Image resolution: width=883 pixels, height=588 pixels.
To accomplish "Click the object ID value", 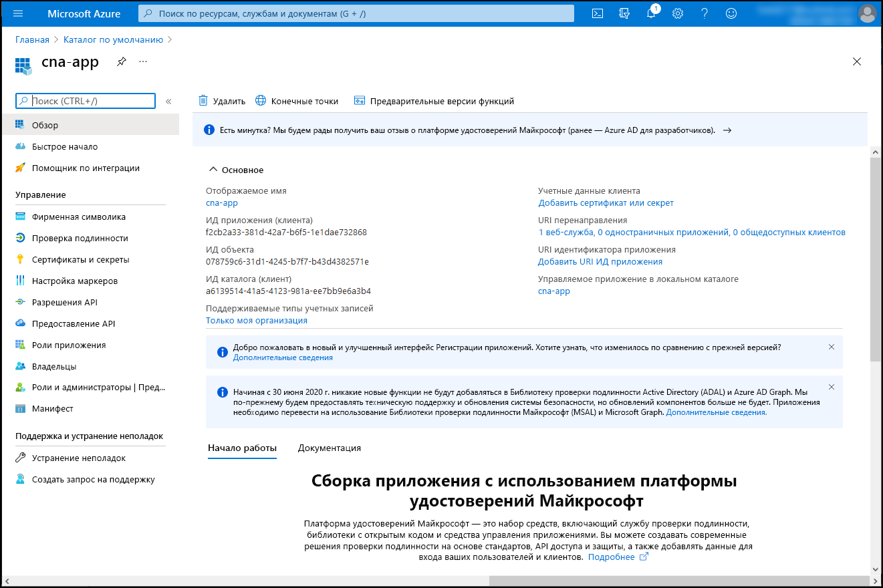I will coord(287,261).
